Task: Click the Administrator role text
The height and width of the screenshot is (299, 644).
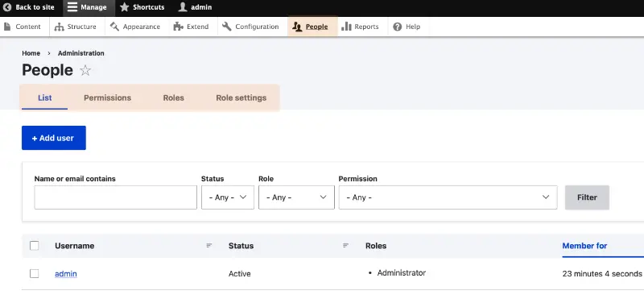Action: [x=401, y=272]
